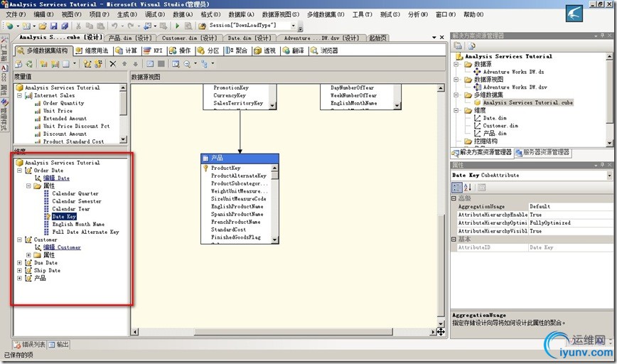This screenshot has height=364, width=617.
Task: Open Date Key CubeAttribute object dropdown
Action: point(609,176)
